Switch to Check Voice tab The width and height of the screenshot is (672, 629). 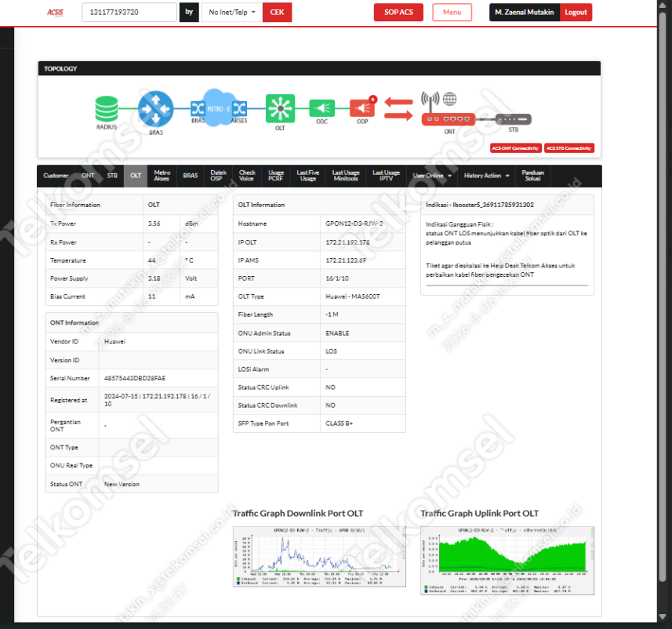[247, 176]
